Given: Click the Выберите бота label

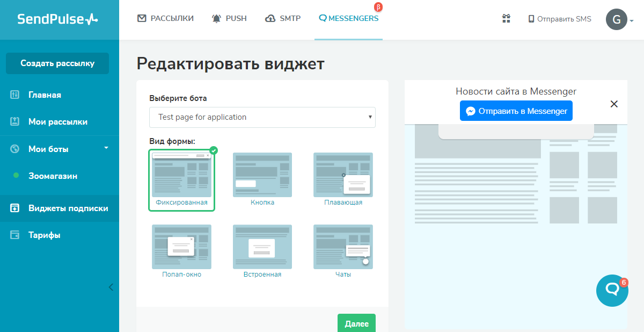Looking at the screenshot, I should pos(178,98).
